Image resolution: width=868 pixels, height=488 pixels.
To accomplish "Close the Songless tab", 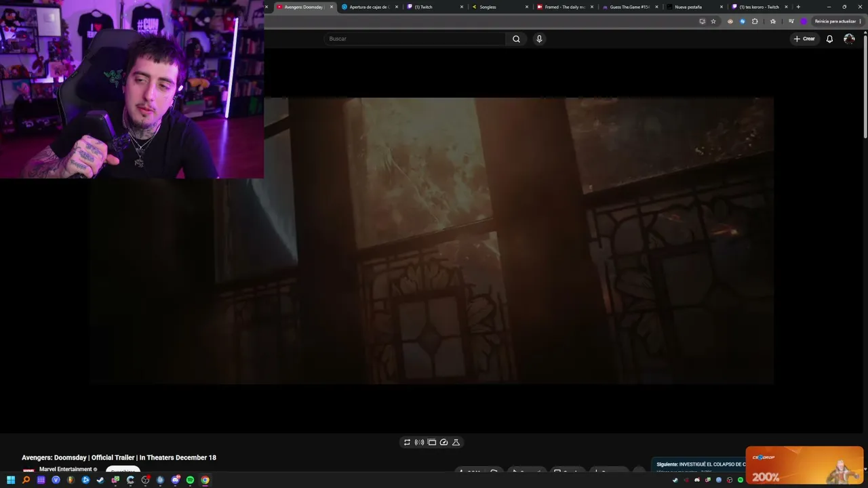I will pos(527,7).
